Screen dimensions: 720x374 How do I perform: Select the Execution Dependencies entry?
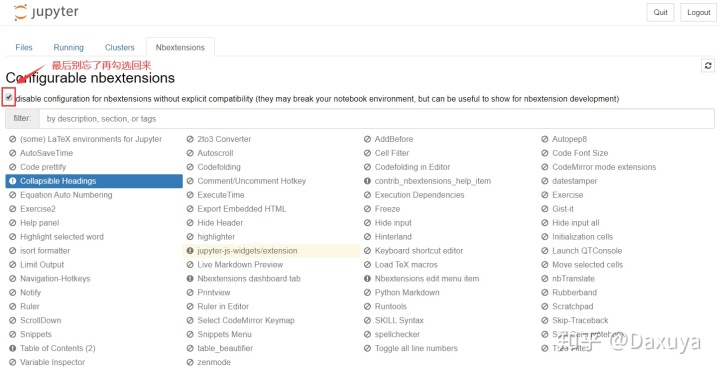tap(419, 195)
